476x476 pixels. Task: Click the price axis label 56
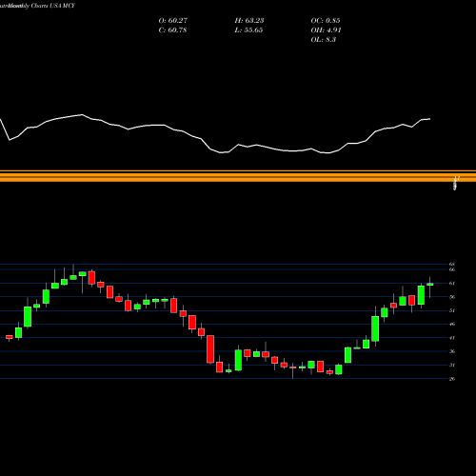click(452, 297)
